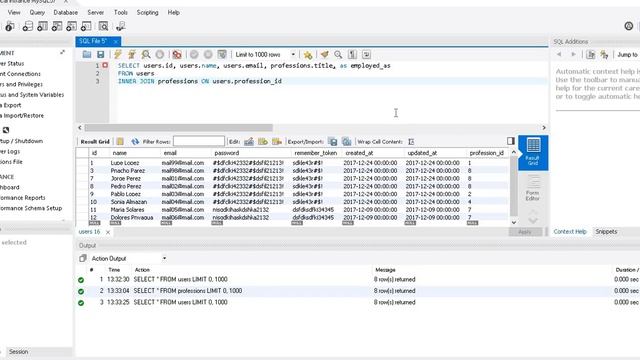
Task: Click the error marker on line 1
Action: [x=105, y=65]
